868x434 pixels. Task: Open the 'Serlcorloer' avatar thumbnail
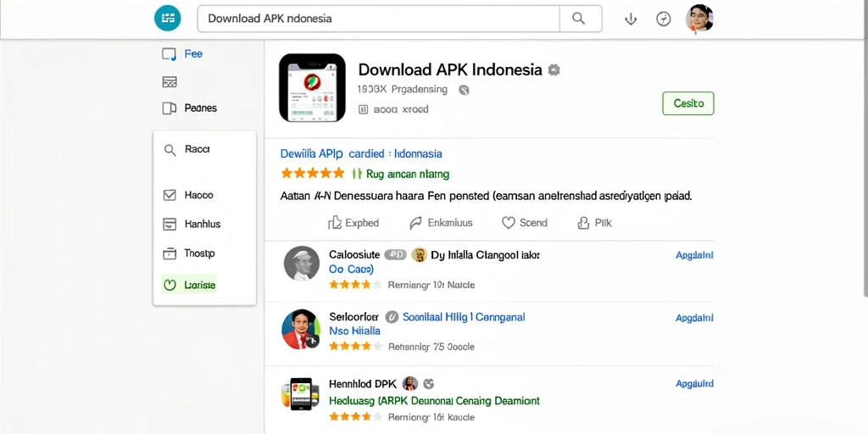[x=302, y=329]
